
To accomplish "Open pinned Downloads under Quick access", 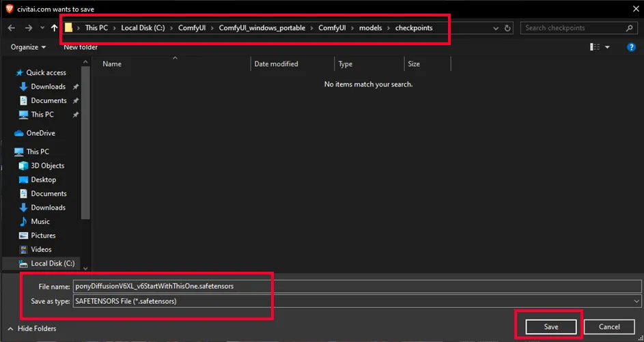I will (x=43, y=87).
